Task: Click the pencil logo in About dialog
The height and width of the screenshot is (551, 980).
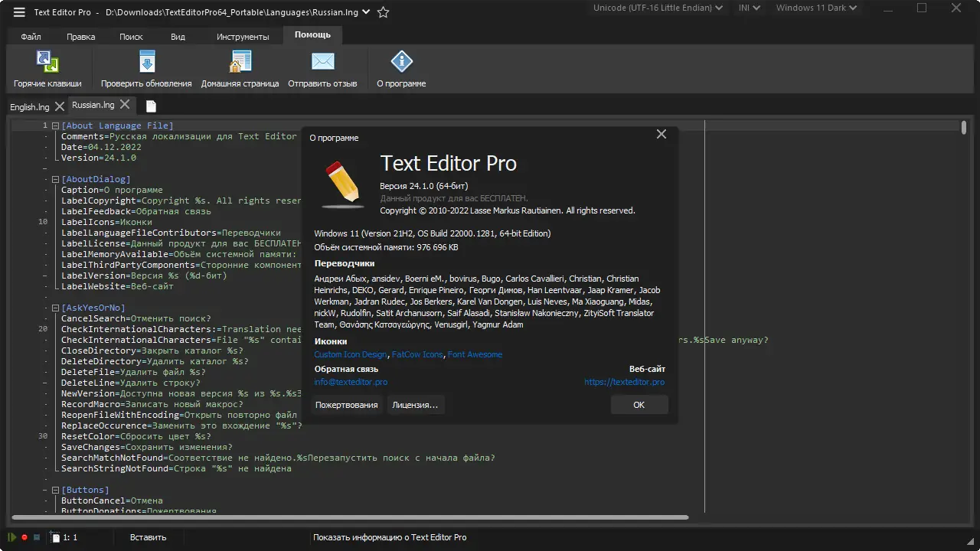Action: point(343,183)
